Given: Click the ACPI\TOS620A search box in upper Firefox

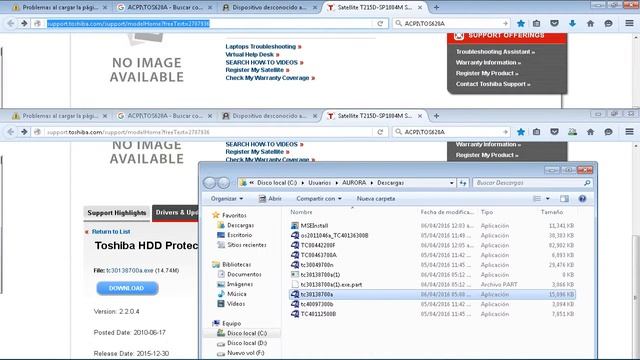Looking at the screenshot, I should 451,24.
